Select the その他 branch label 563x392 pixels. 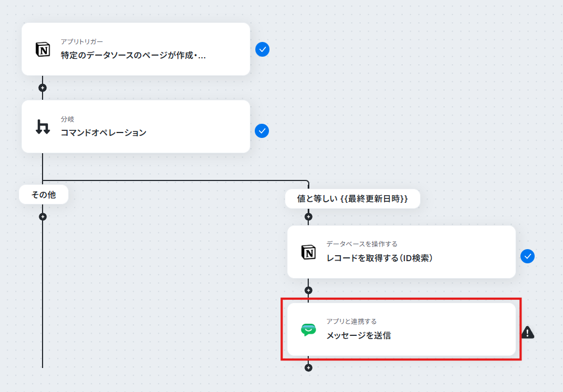pos(44,195)
